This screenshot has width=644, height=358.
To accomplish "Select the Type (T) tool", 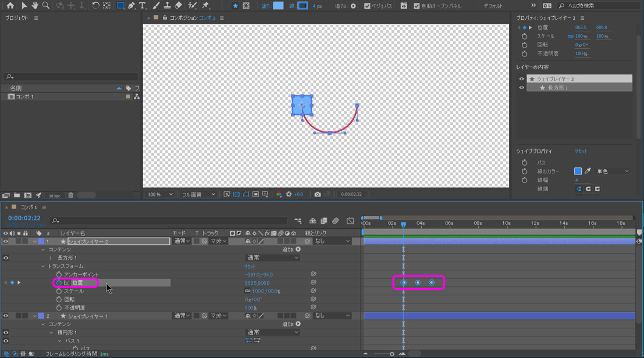I will (143, 5).
